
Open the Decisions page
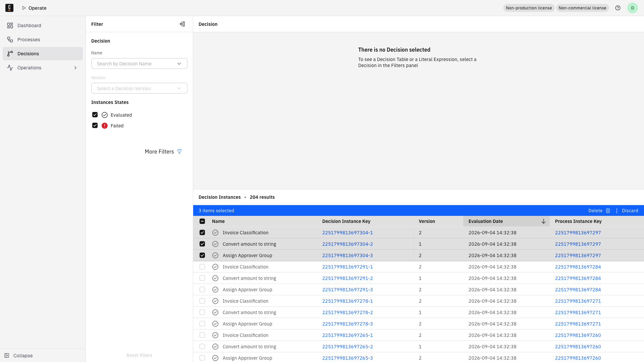[x=43, y=54]
